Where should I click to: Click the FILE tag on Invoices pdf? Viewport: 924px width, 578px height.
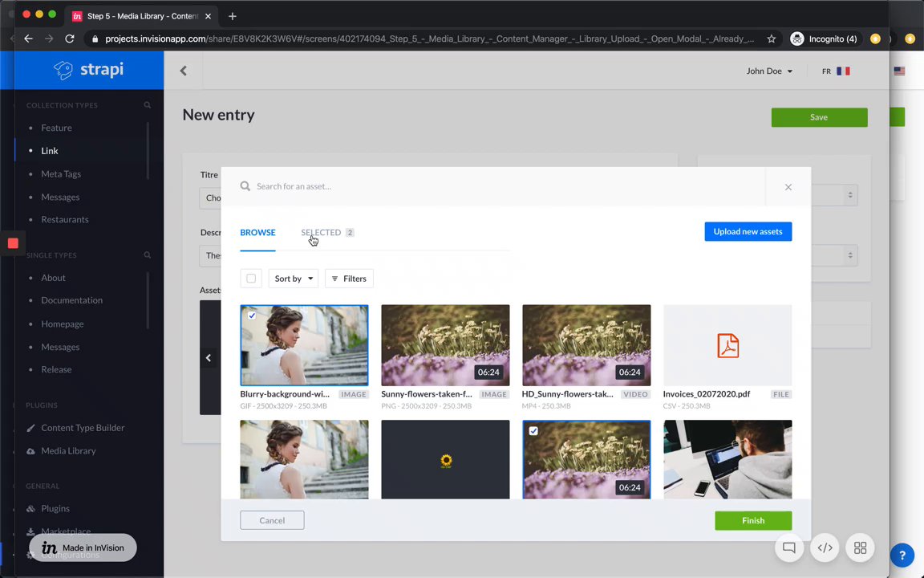point(780,395)
